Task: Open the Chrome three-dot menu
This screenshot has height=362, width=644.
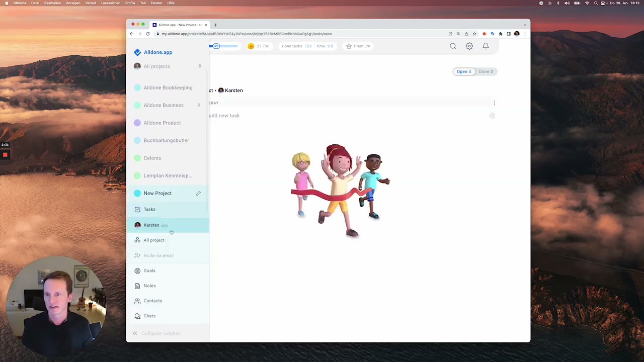Action: [x=525, y=34]
